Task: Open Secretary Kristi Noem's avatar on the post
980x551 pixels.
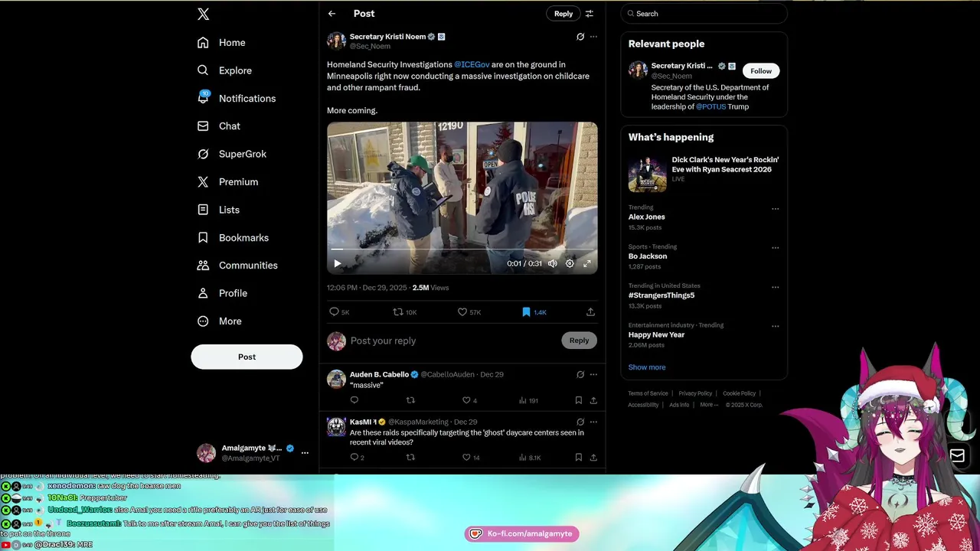Action: [336, 41]
